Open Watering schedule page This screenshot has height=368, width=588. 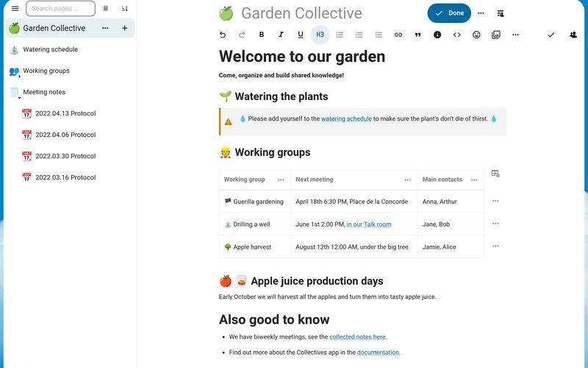(50, 49)
